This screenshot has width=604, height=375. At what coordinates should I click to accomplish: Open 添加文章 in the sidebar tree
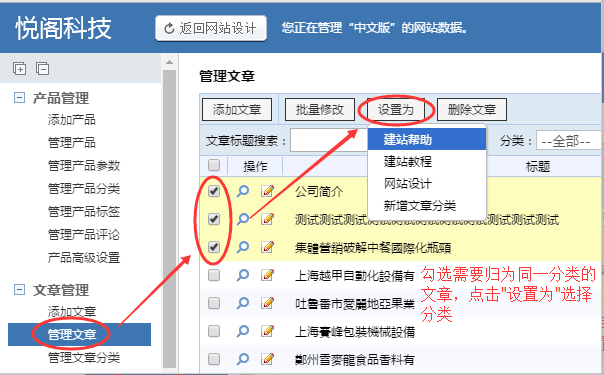72,311
